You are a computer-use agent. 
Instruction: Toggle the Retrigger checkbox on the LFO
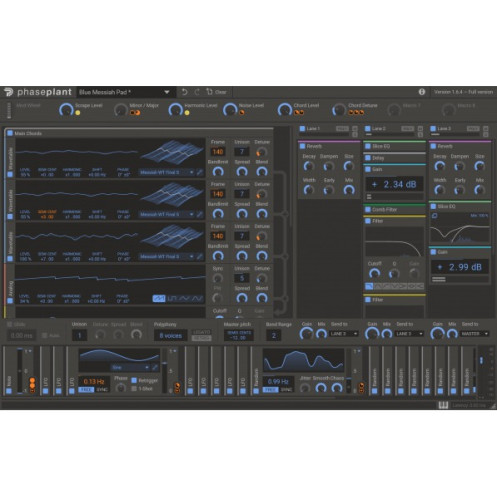tap(134, 380)
